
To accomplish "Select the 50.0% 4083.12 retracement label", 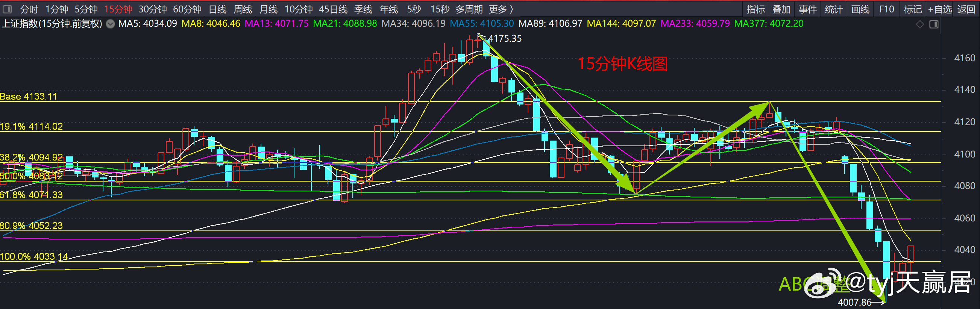I will click(31, 176).
